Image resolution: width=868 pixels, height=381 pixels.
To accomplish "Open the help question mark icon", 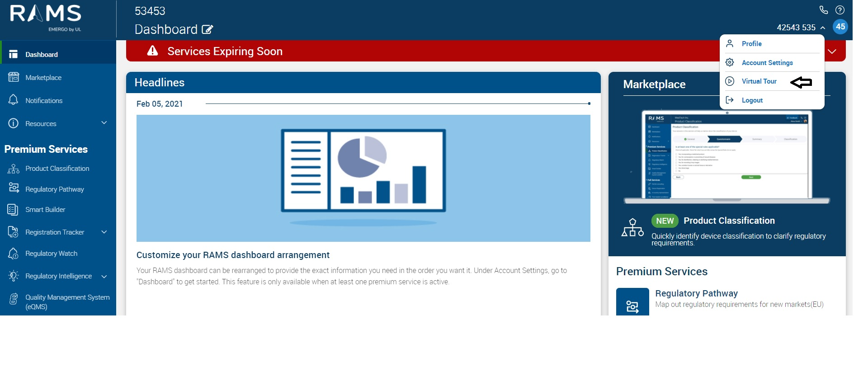I will (x=840, y=10).
